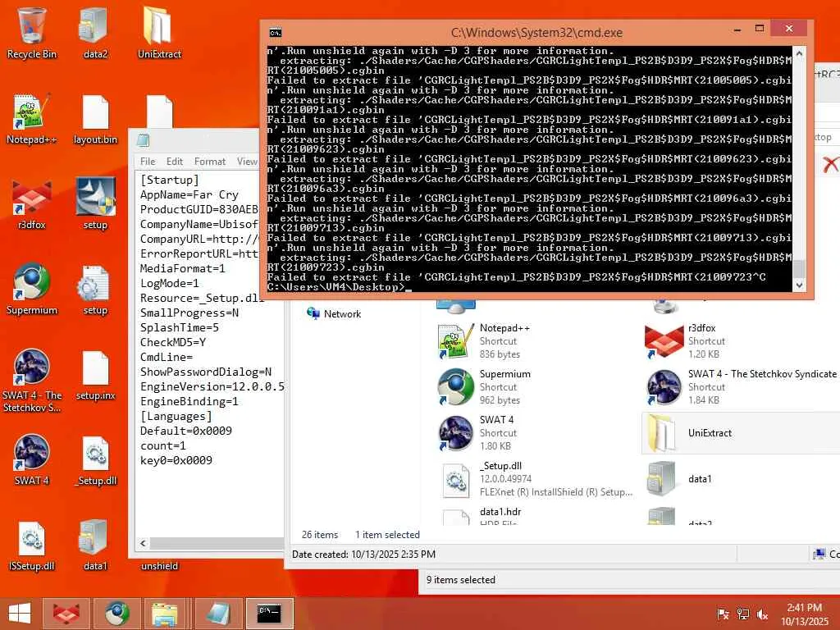Select SWAT 4 - The Stetchkov Syndicate in Explorer
Image resolution: width=840 pixels, height=630 pixels.
[x=741, y=387]
